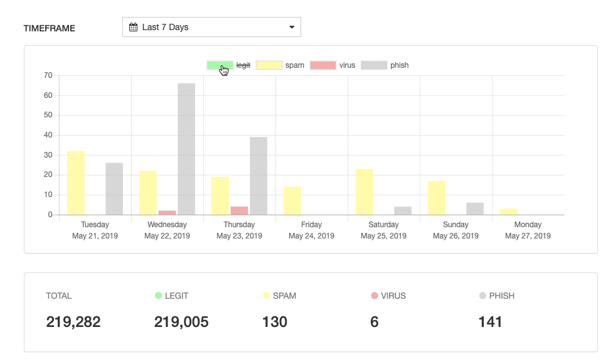Click the TIMEFRAME label
This screenshot has width=613, height=364.
pyautogui.click(x=48, y=28)
